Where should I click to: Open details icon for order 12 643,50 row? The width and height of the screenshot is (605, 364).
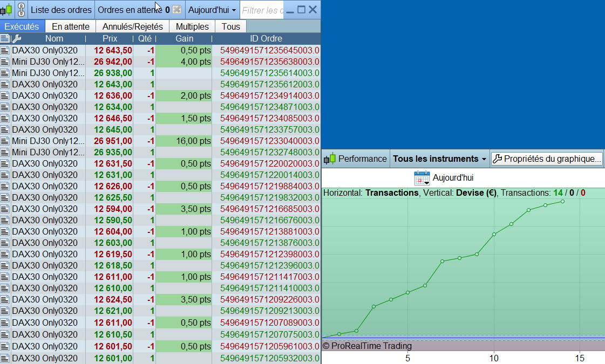(x=5, y=50)
